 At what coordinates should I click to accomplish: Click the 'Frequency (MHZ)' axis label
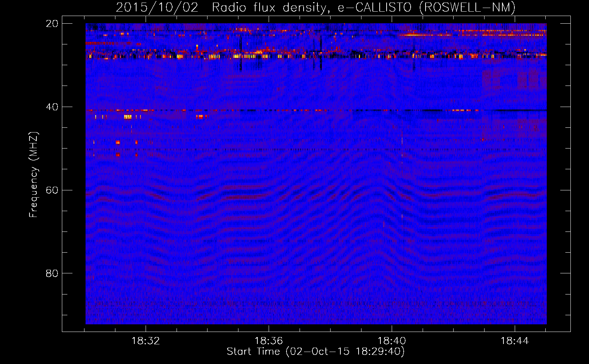coord(33,174)
